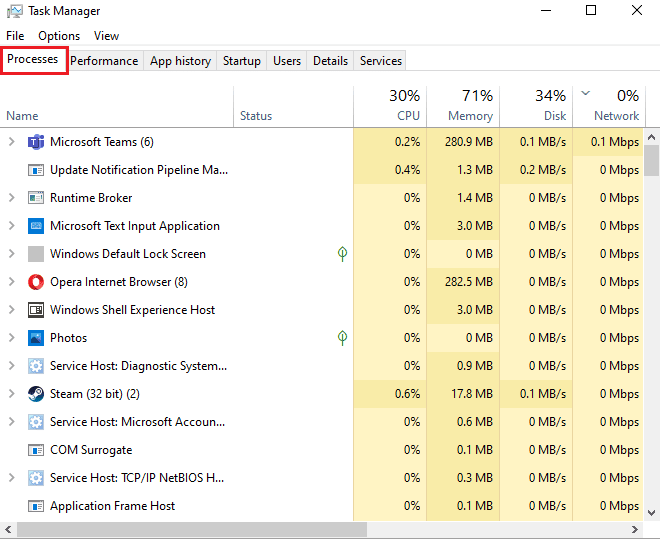660x539 pixels.
Task: Open the Options menu
Action: (59, 36)
